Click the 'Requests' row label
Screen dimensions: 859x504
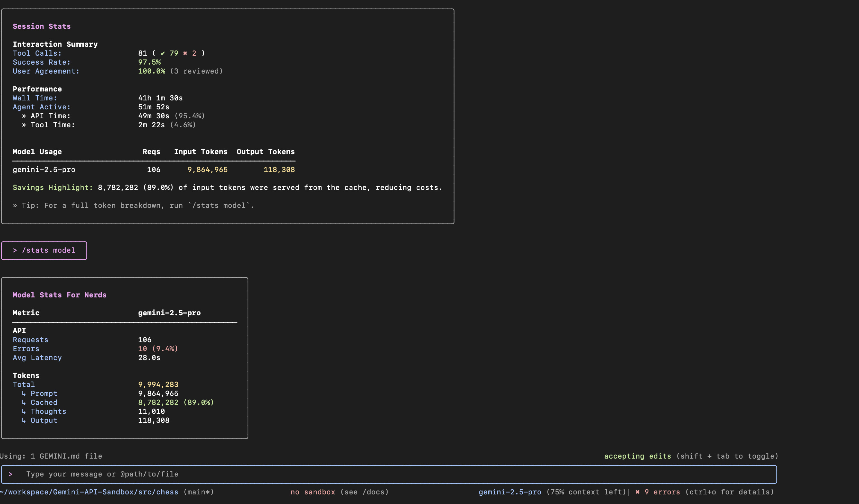pyautogui.click(x=30, y=340)
